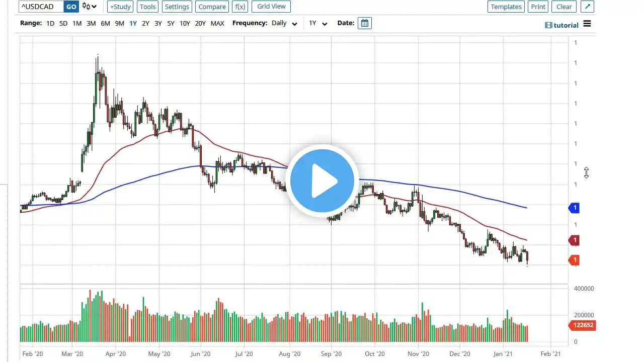This screenshot has height=362, width=644.
Task: Click the dark red moving average price marker
Action: click(574, 240)
